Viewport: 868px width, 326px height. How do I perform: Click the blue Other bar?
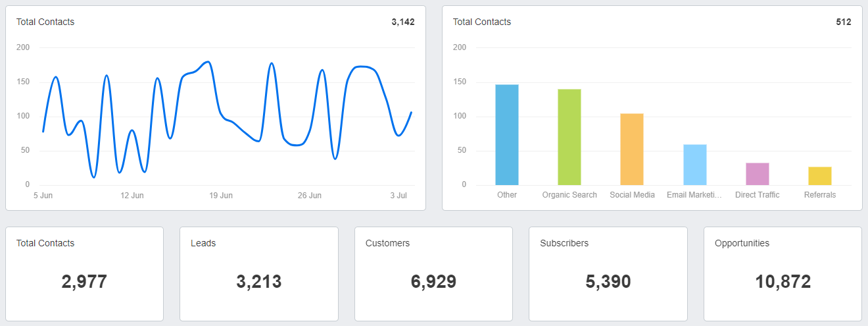pyautogui.click(x=506, y=135)
